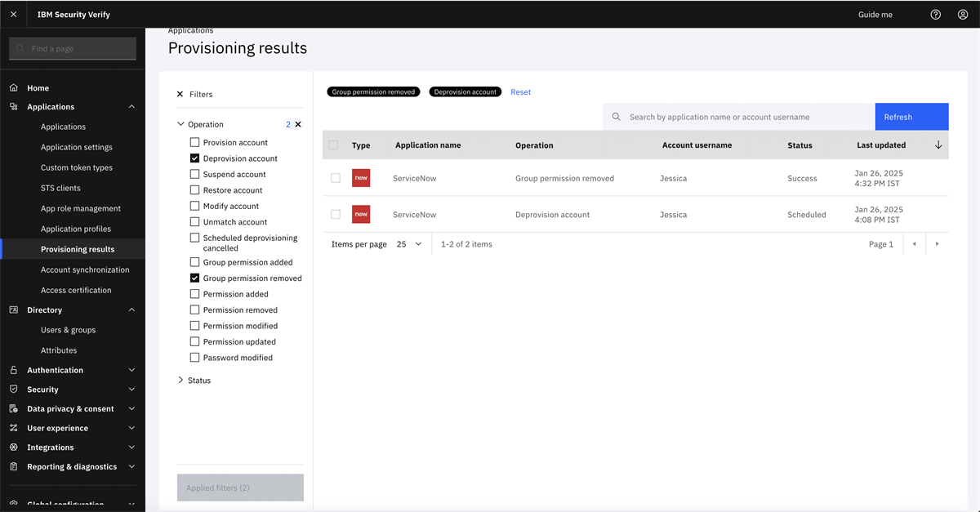This screenshot has height=512, width=980.
Task: Click the Last updated sort arrow icon
Action: tap(938, 145)
